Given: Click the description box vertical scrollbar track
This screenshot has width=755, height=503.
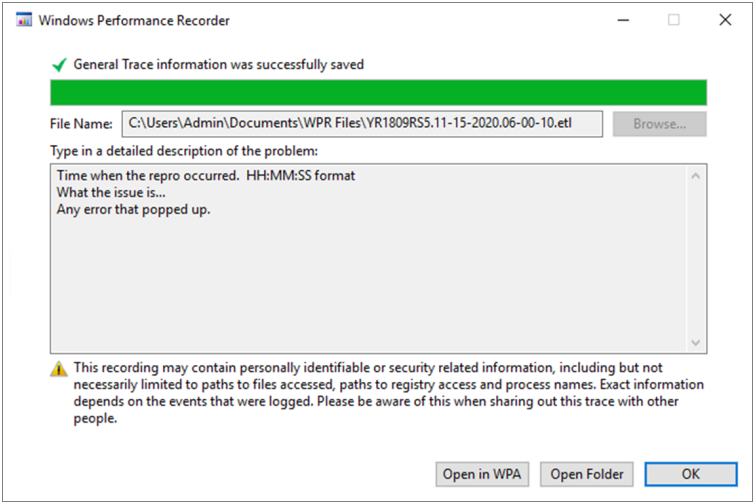Looking at the screenshot, I should pos(695,259).
